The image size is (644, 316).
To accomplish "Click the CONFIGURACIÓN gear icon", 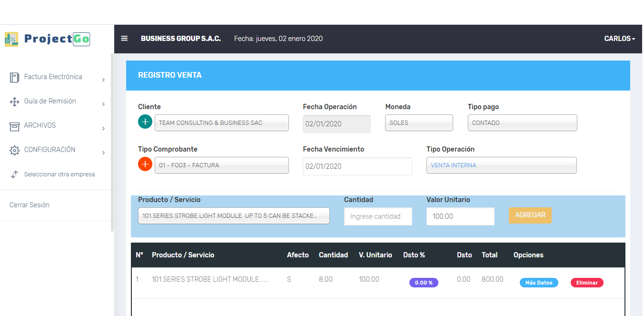I will (14, 150).
